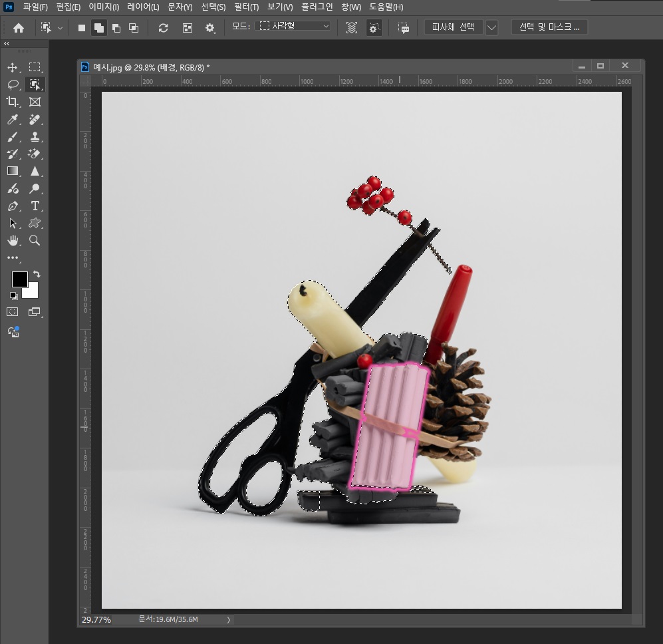Screen dimensions: 663x644
Task: Select the Object Selection tool in toolbox
Action: (35, 84)
